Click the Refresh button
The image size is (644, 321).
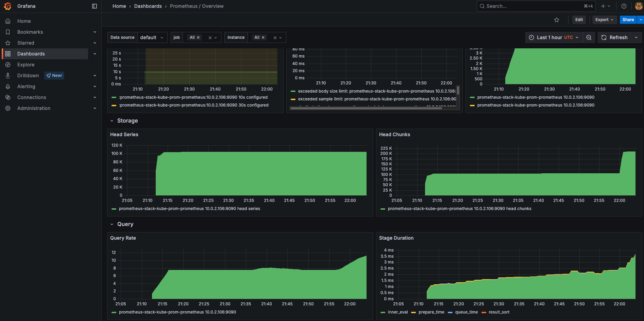[614, 37]
